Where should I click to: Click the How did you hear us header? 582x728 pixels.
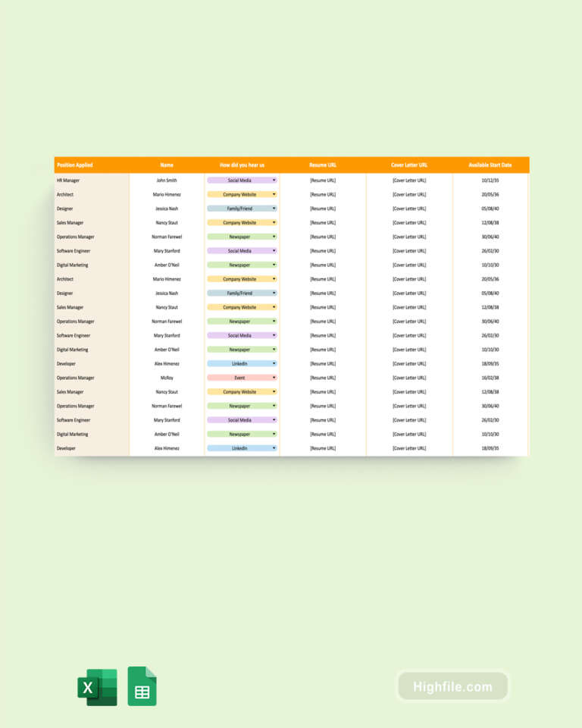click(x=242, y=165)
